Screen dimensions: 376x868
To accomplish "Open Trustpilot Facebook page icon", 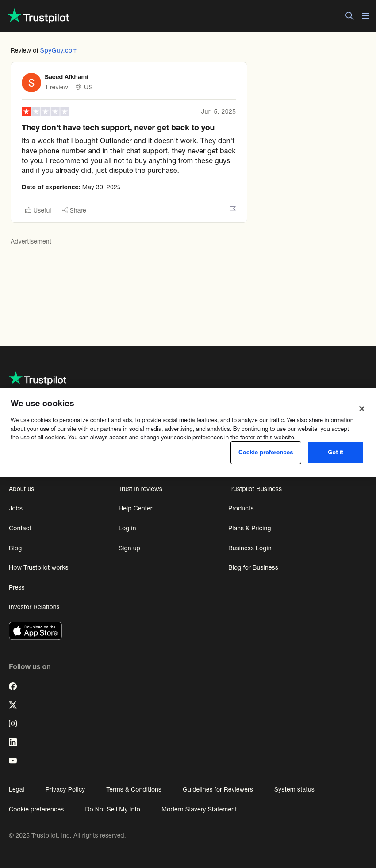I will tap(13, 686).
